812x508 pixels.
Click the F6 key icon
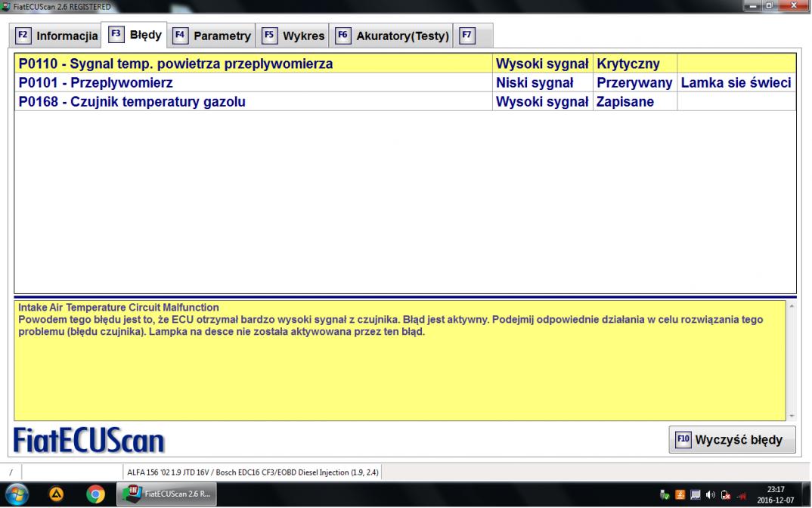click(x=342, y=36)
